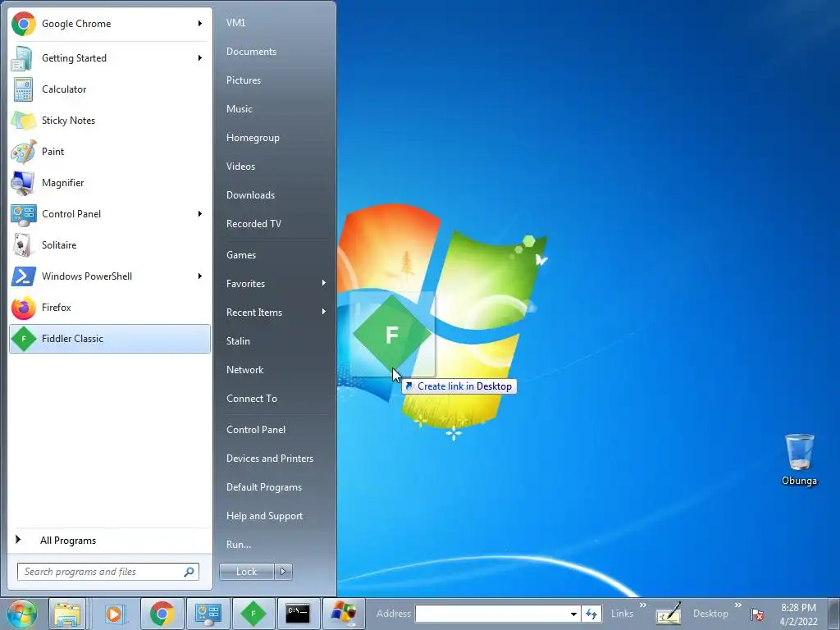Open Command Prompt from taskbar
Image resolution: width=840 pixels, height=630 pixels.
298,614
